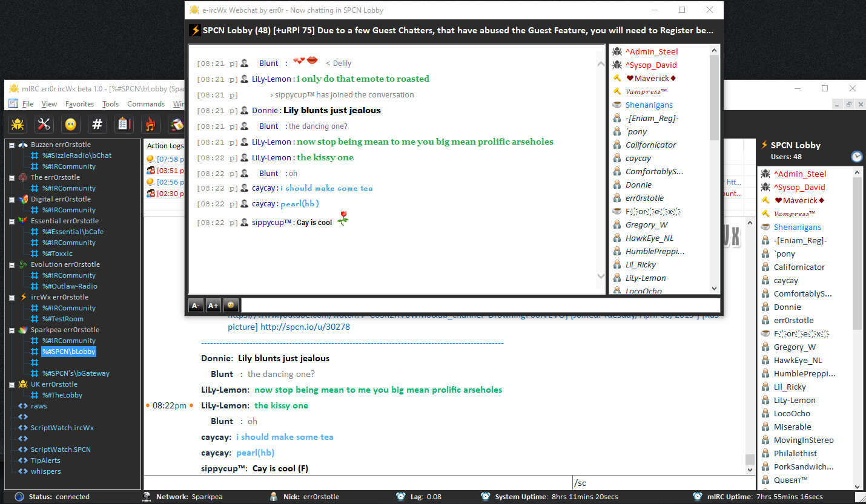866x504 pixels.
Task: Collapse the Sparkpea err0rstotle network node
Action: tap(12, 330)
